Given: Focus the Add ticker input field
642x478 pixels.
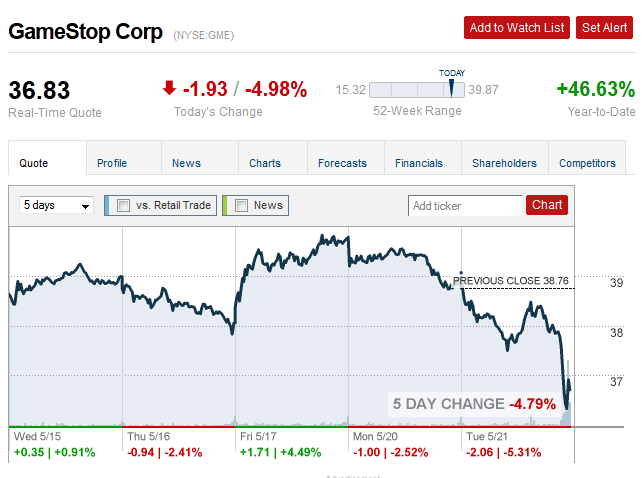Looking at the screenshot, I should pyautogui.click(x=465, y=206).
